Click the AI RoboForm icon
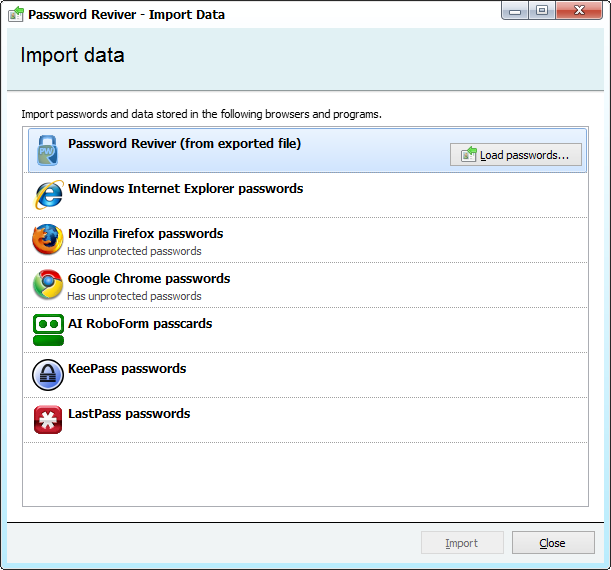This screenshot has height=570, width=611. tap(48, 330)
